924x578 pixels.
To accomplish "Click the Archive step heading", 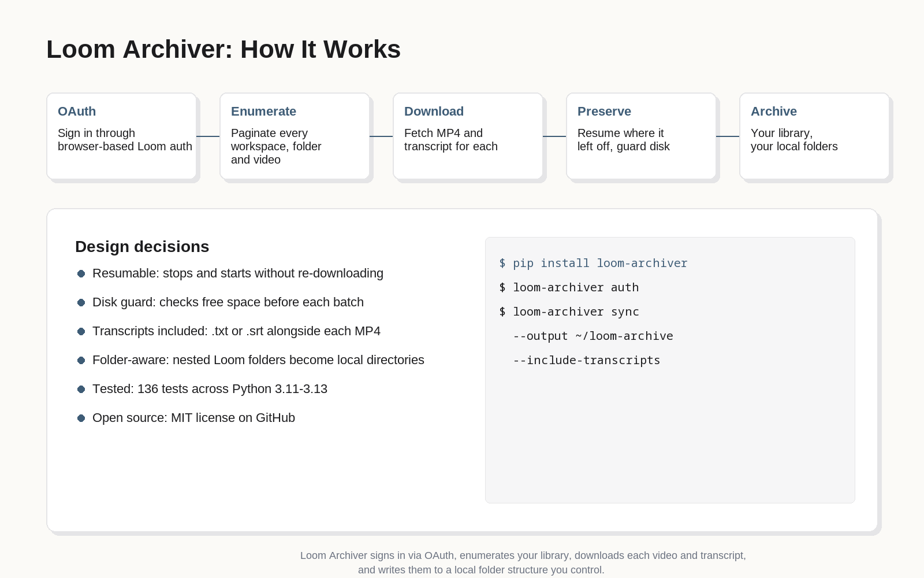I will (x=774, y=112).
